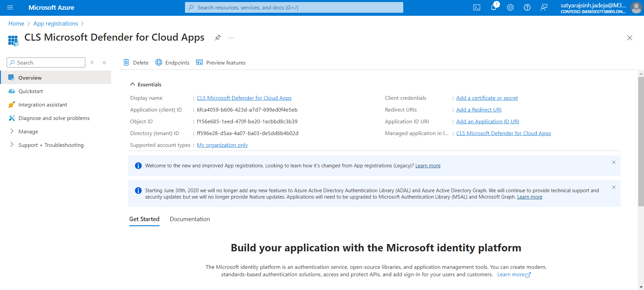Open Learn more in the welcome banner

coord(428,166)
